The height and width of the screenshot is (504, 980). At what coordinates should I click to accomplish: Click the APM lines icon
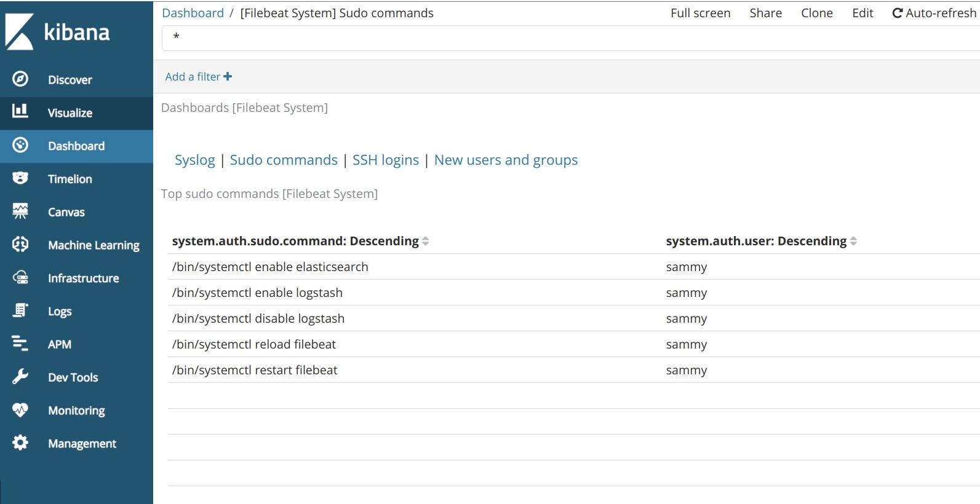(20, 344)
